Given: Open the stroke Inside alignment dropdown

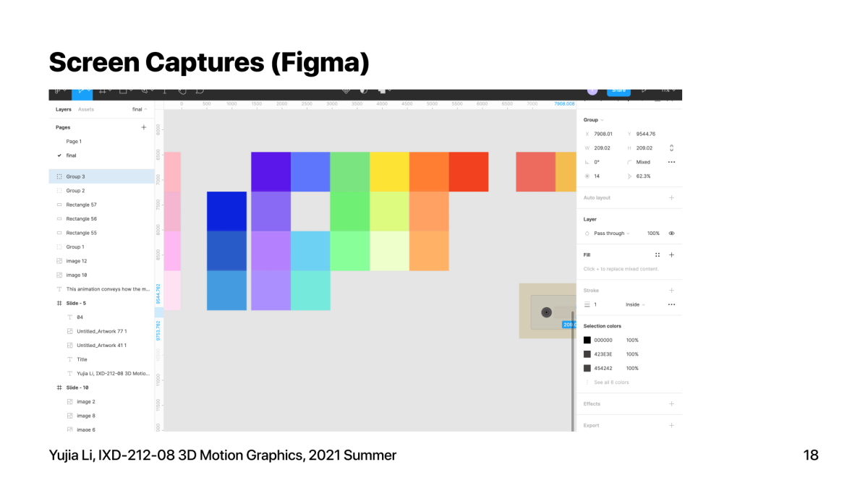Looking at the screenshot, I should pos(635,304).
